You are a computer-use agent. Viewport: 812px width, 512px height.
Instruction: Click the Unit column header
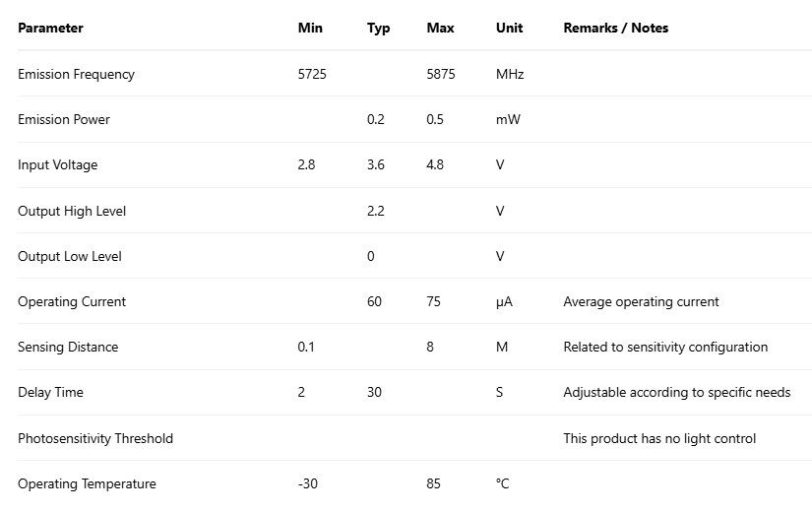(x=509, y=29)
